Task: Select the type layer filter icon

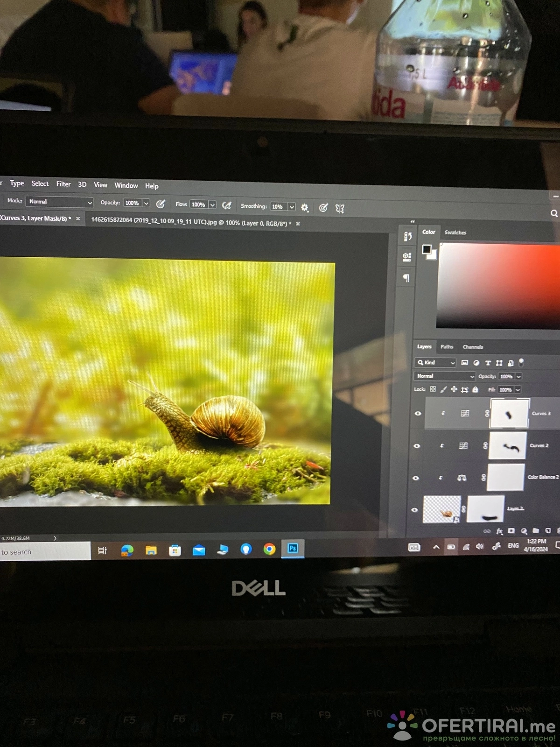Action: pos(488,363)
